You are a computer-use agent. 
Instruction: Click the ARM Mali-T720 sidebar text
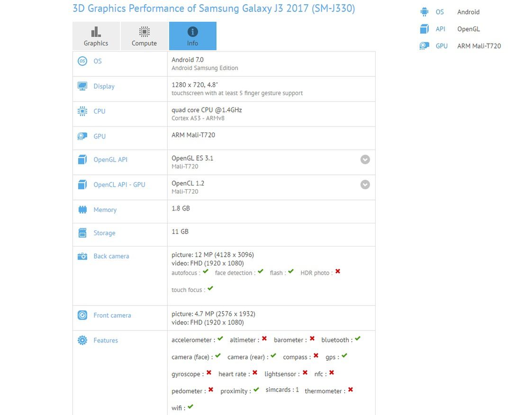tap(478, 45)
